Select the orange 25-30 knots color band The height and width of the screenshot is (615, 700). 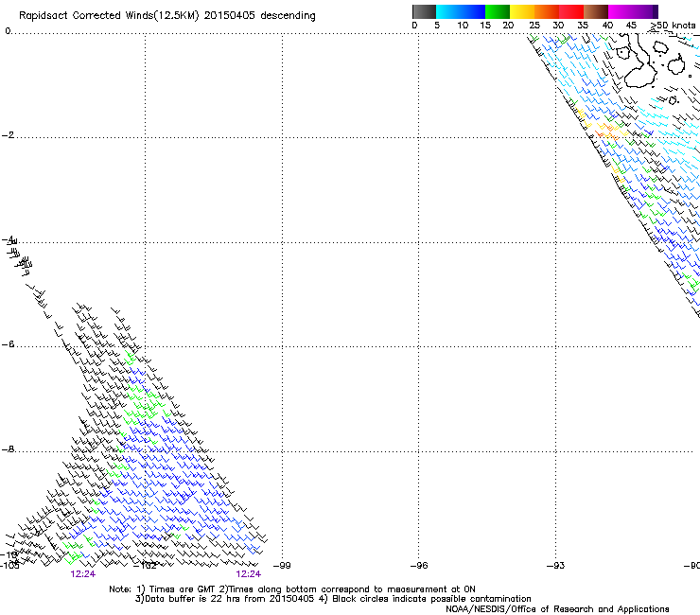click(x=547, y=11)
